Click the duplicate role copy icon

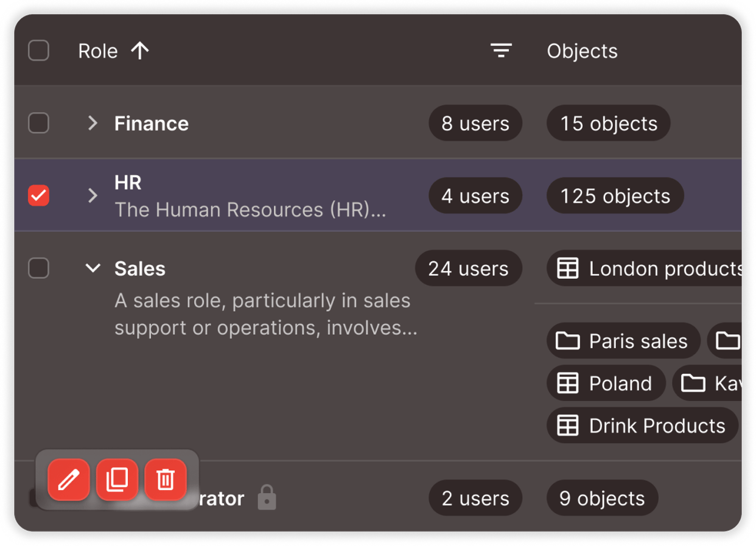coord(117,480)
